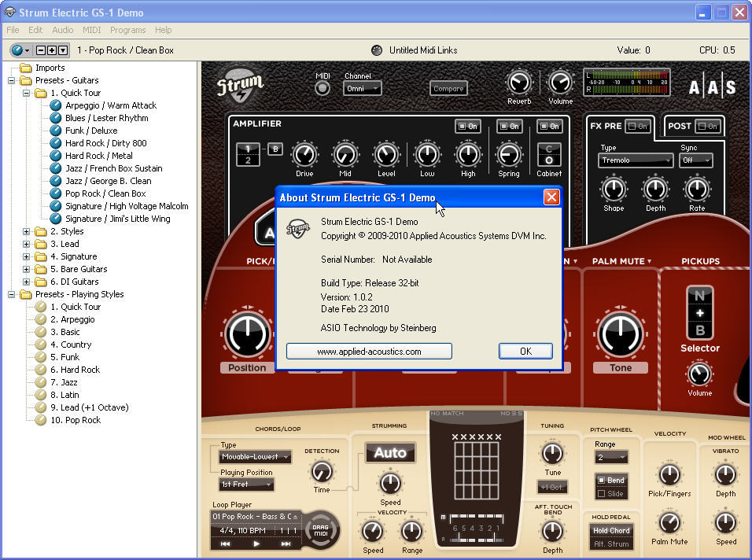This screenshot has width=752, height=560.
Task: Toggle the POST effects On switch
Action: pyautogui.click(x=706, y=126)
